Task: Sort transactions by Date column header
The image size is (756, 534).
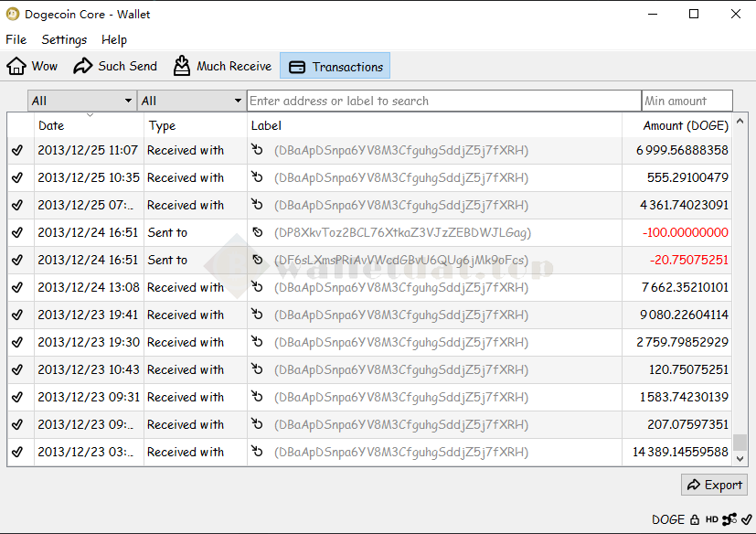Action: click(89, 125)
